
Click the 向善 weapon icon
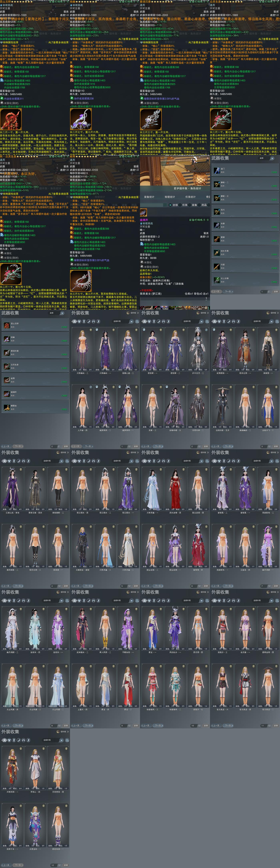coord(216,226)
